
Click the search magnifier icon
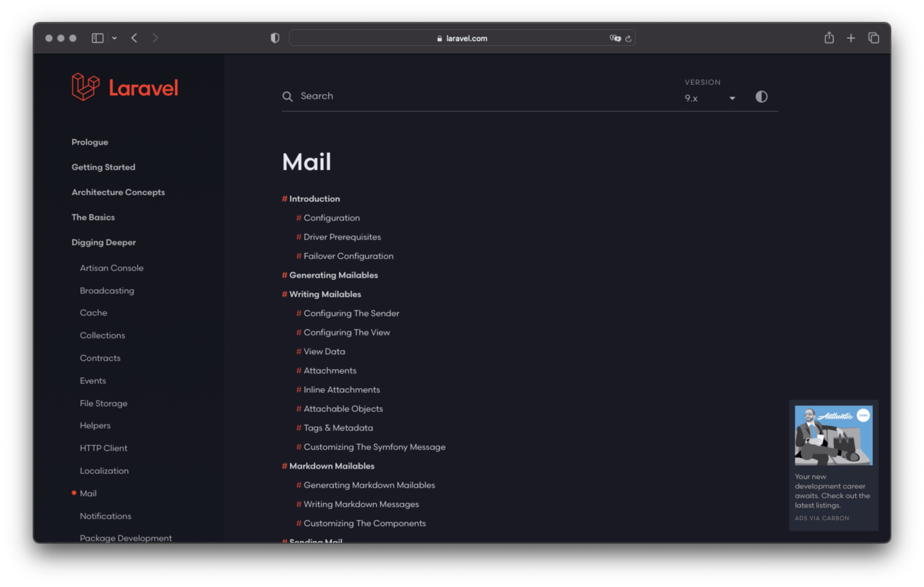(x=287, y=96)
